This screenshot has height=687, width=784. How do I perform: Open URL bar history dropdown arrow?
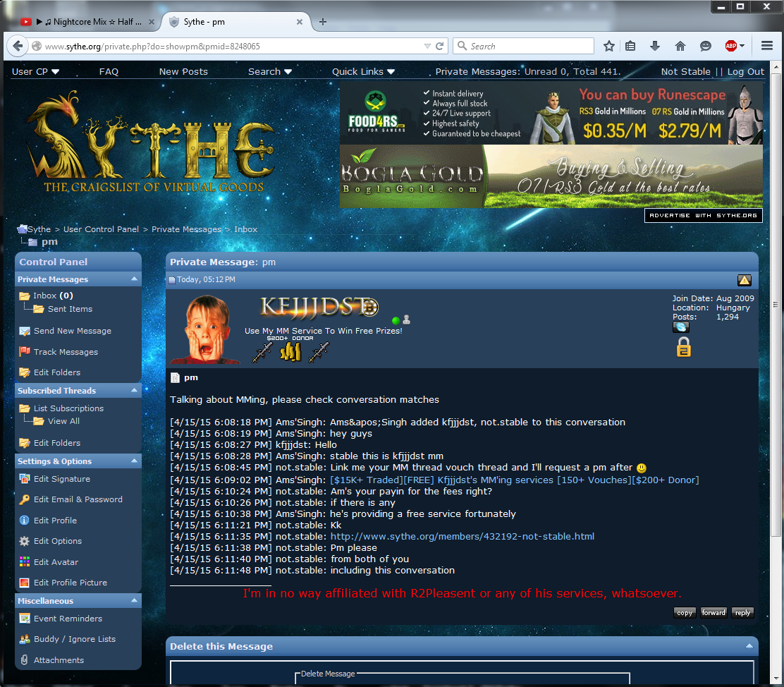[x=427, y=46]
